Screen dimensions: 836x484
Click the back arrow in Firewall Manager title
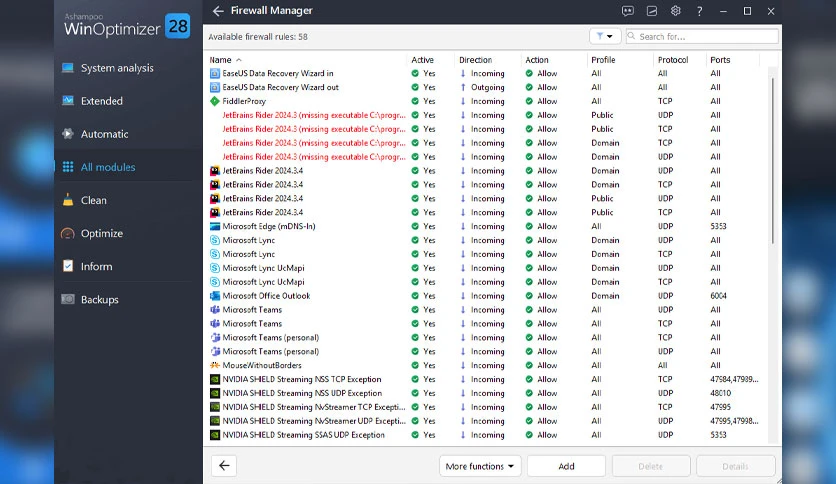pos(218,11)
